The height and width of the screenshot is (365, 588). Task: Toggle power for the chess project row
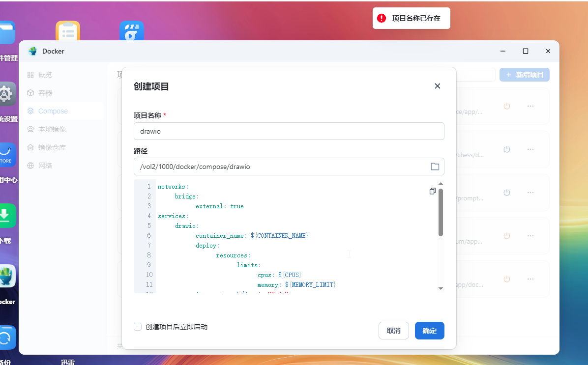pos(506,149)
